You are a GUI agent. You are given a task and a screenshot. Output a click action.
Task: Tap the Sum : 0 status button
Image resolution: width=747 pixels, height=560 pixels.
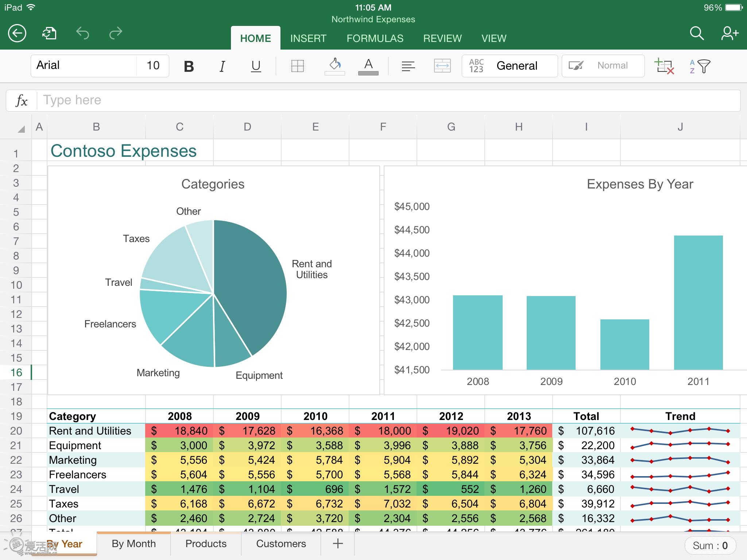(710, 545)
